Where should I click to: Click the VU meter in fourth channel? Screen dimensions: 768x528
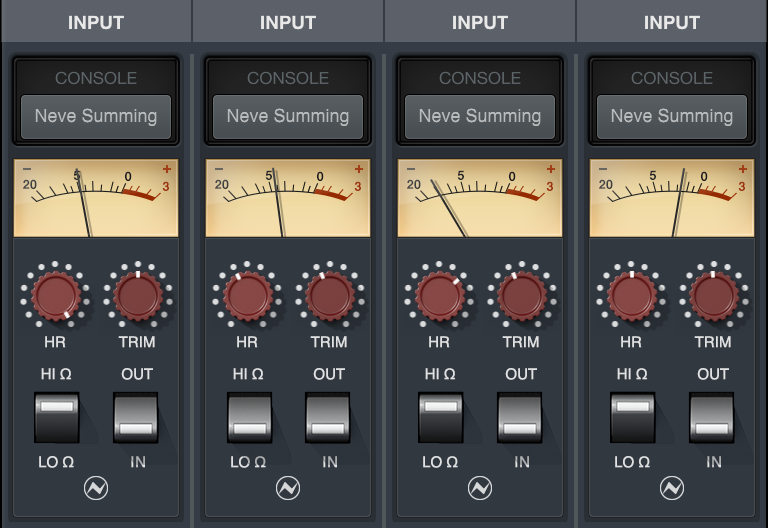672,198
